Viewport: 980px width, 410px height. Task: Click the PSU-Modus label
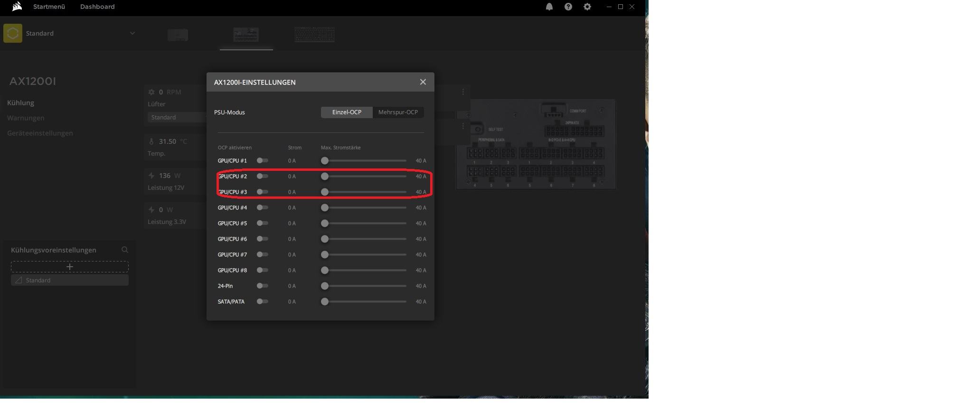pos(229,112)
